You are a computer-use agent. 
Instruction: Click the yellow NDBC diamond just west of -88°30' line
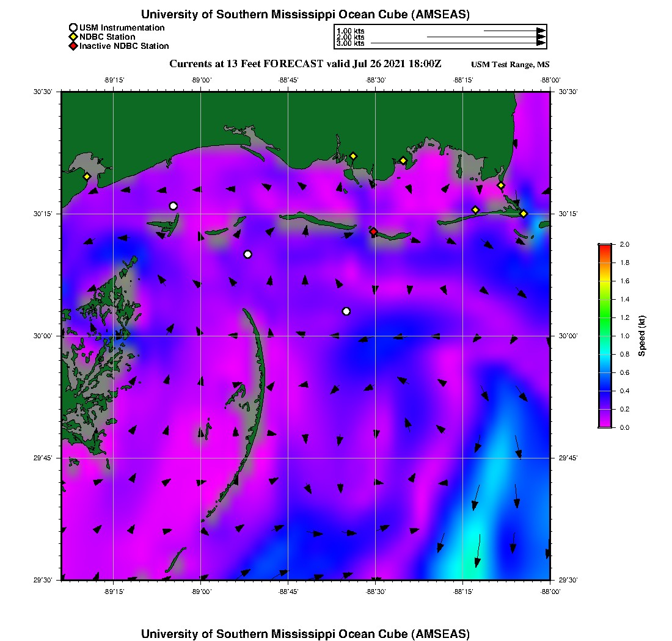pos(353,156)
